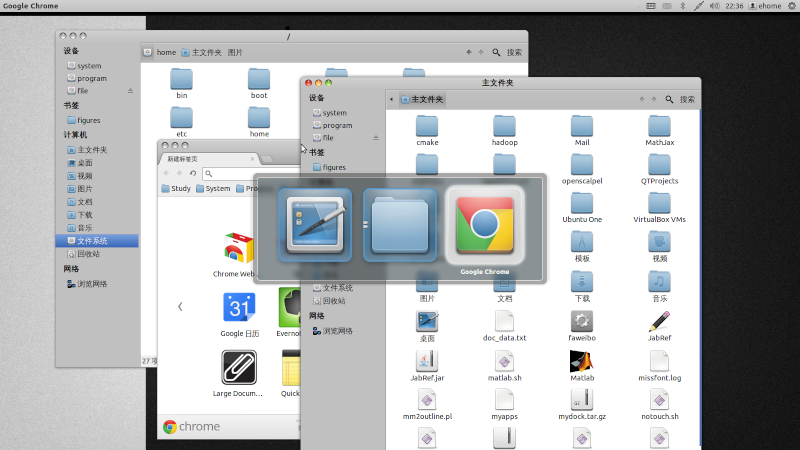
Task: Open the System bookmarks folder in Chrome
Action: pyautogui.click(x=213, y=189)
